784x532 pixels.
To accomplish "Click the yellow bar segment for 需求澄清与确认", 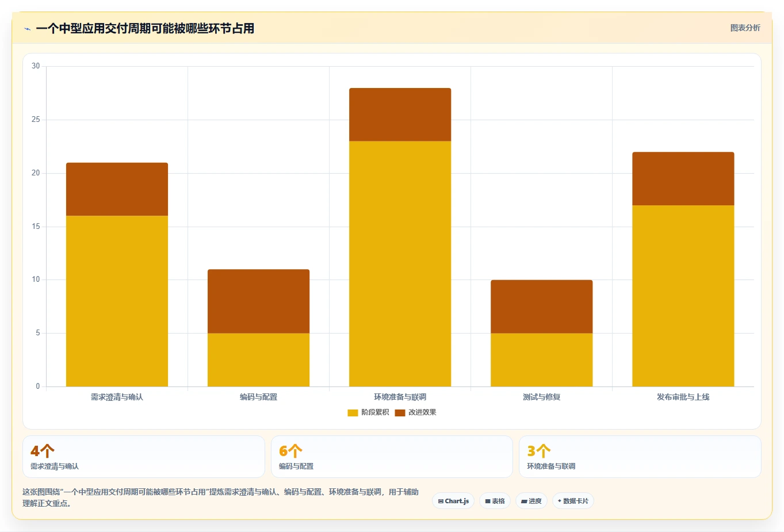I will pos(117,301).
